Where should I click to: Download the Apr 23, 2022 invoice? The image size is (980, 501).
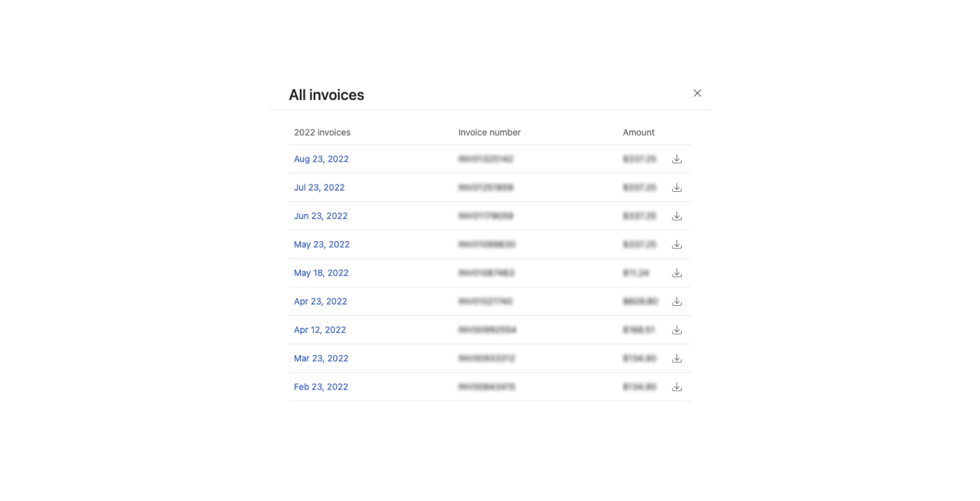pyautogui.click(x=676, y=302)
